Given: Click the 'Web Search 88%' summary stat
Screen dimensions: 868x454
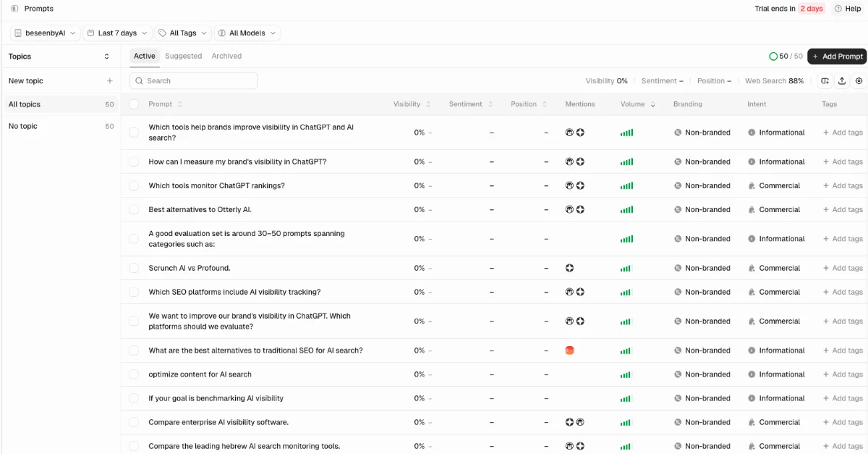Looking at the screenshot, I should click(774, 81).
